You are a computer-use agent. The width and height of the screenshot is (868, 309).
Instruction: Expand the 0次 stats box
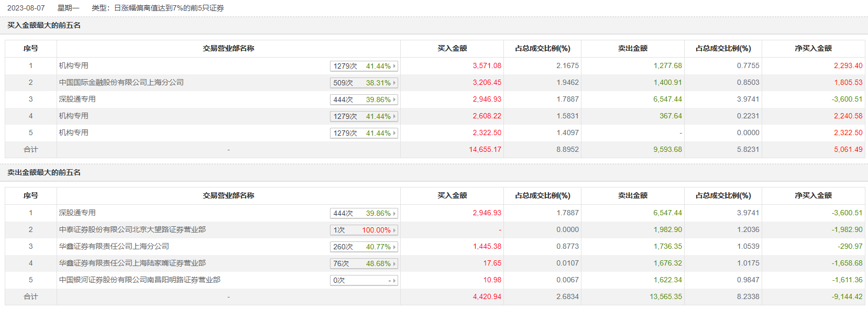pos(364,280)
